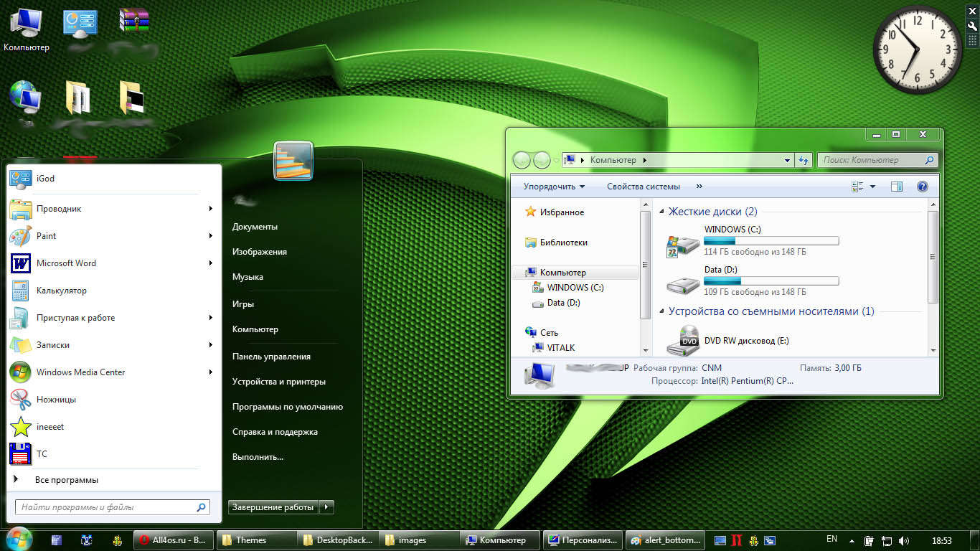Click Выполнить... in the Start menu
Image resolution: width=980 pixels, height=551 pixels.
click(258, 457)
